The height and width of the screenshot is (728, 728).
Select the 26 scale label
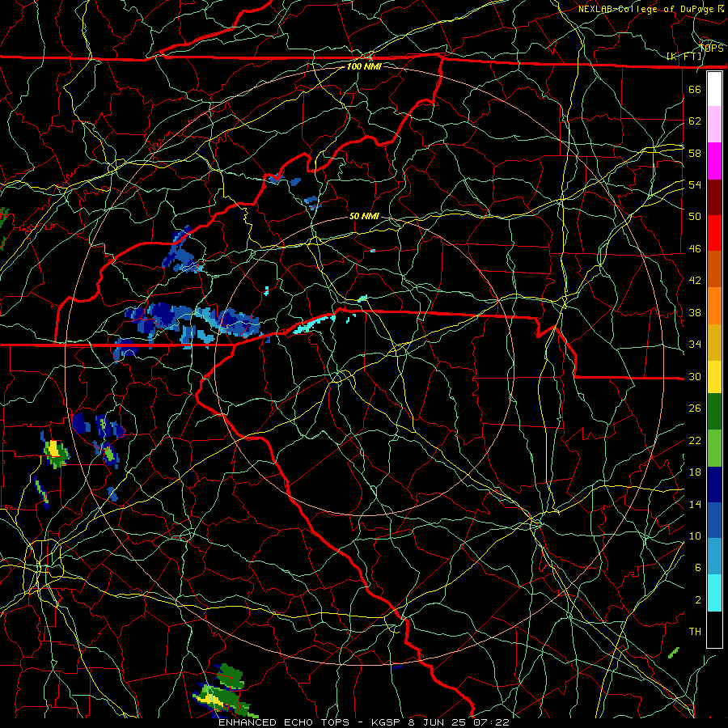coord(695,408)
